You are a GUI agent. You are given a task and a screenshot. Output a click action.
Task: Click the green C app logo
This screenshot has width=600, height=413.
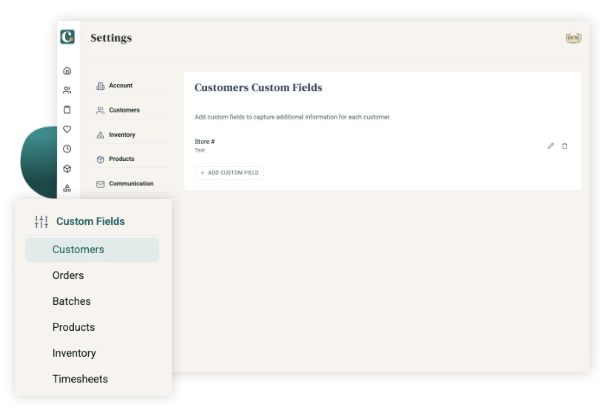click(67, 37)
